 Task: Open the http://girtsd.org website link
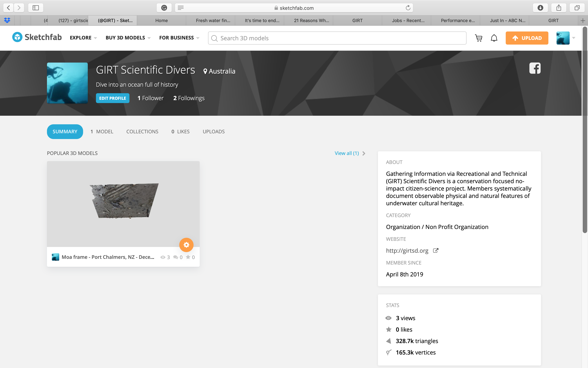pyautogui.click(x=407, y=251)
